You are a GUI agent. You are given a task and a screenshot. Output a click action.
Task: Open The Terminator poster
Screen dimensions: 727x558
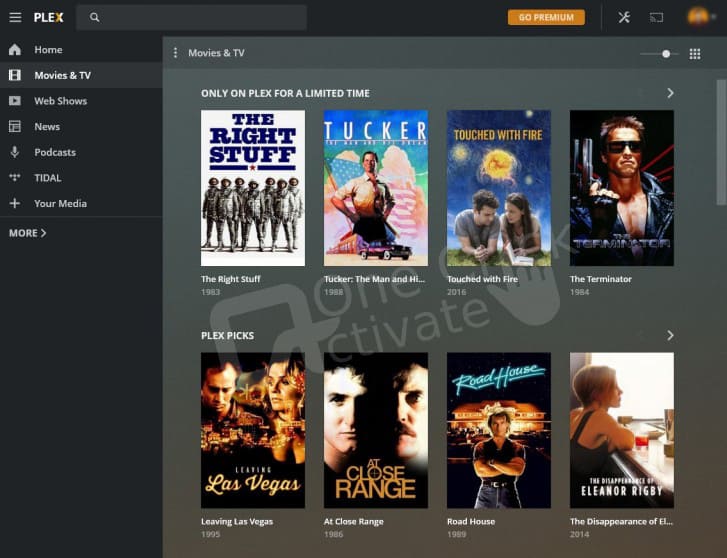pos(622,188)
